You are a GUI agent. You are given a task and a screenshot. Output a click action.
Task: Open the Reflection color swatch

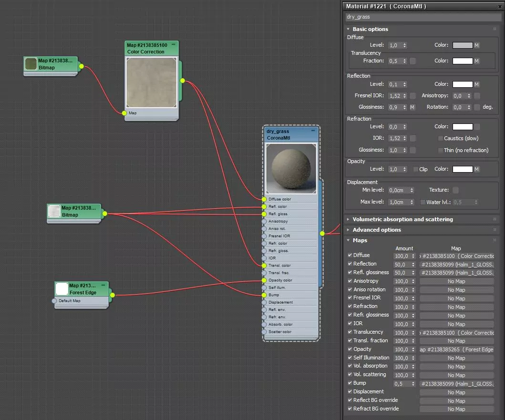coord(462,84)
